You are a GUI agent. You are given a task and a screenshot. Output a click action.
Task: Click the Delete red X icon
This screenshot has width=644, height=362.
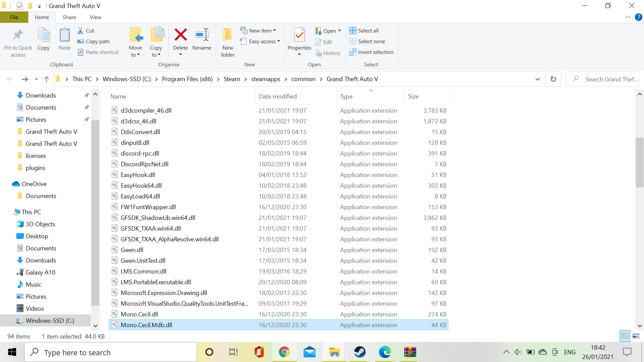coord(180,35)
